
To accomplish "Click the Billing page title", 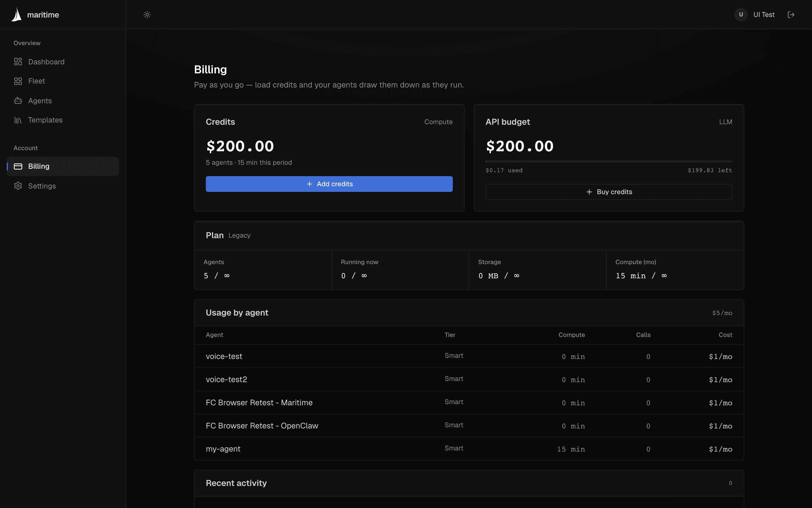I will coord(210,69).
